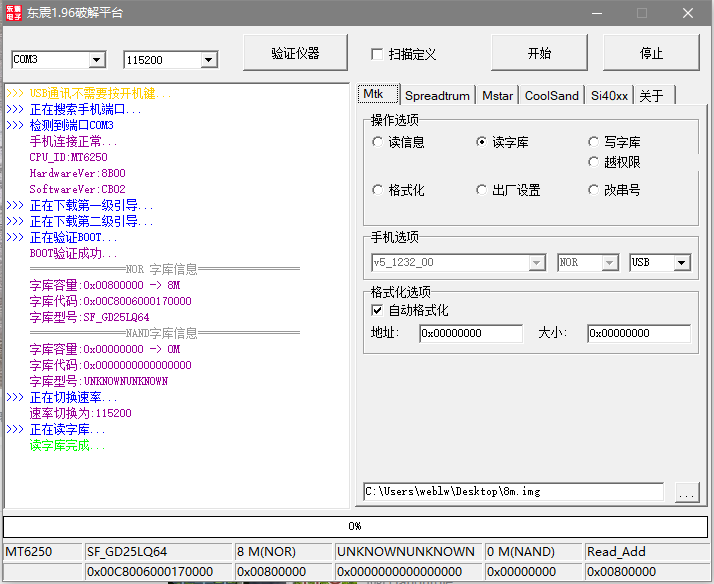Image resolution: width=714 pixels, height=584 pixels.
Task: Click the app logo icon in title bar
Action: [x=14, y=13]
